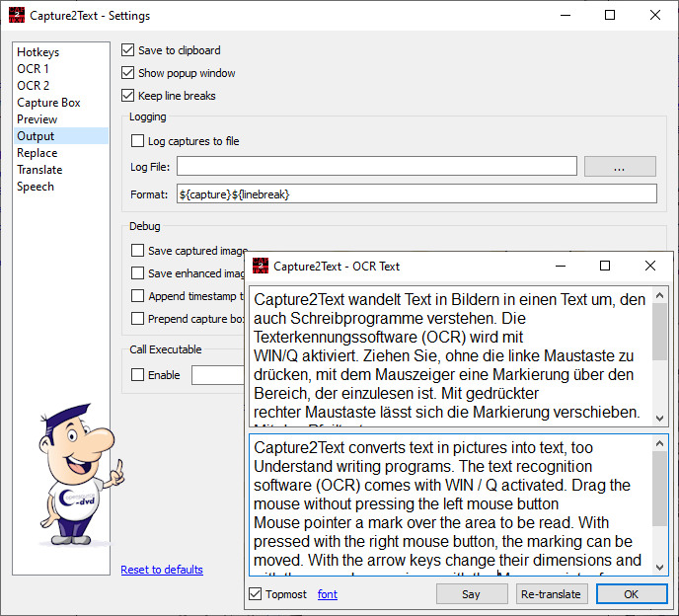Maximize the OCR Text popup window
The width and height of the screenshot is (679, 616).
[605, 266]
